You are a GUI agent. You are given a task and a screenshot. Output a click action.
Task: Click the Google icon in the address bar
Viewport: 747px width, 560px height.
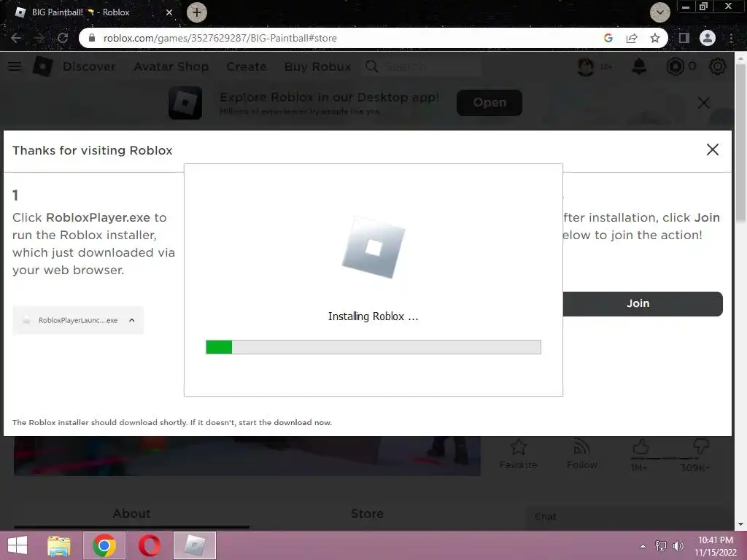(608, 38)
